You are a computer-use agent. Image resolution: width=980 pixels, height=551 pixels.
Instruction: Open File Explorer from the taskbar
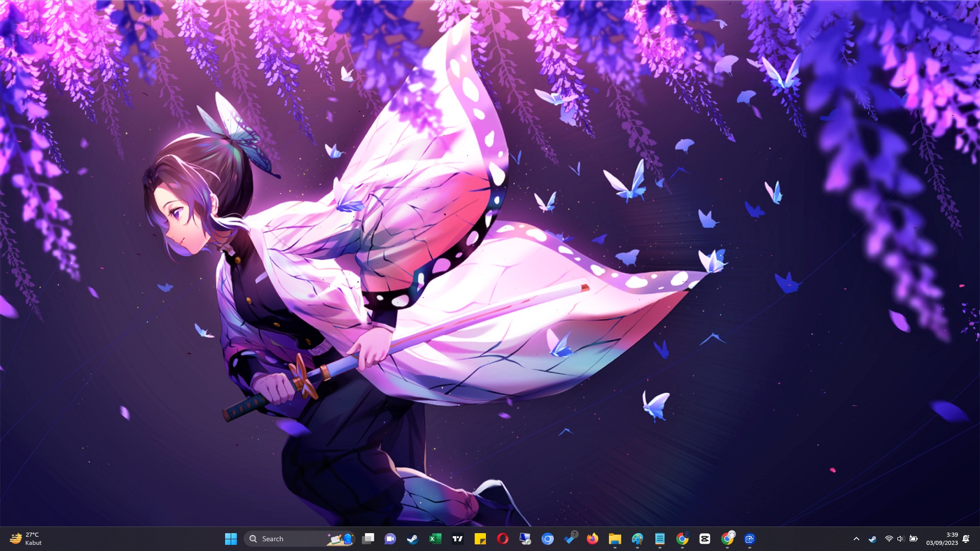pos(615,539)
